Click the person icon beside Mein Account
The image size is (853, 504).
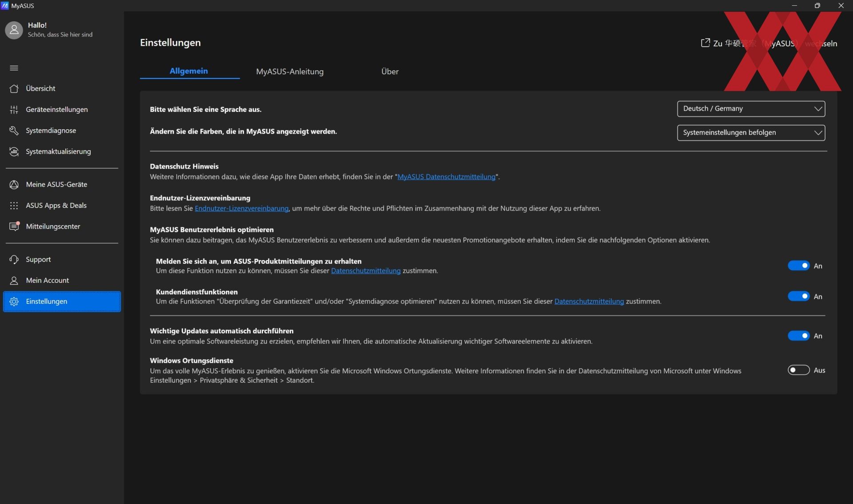pos(14,280)
